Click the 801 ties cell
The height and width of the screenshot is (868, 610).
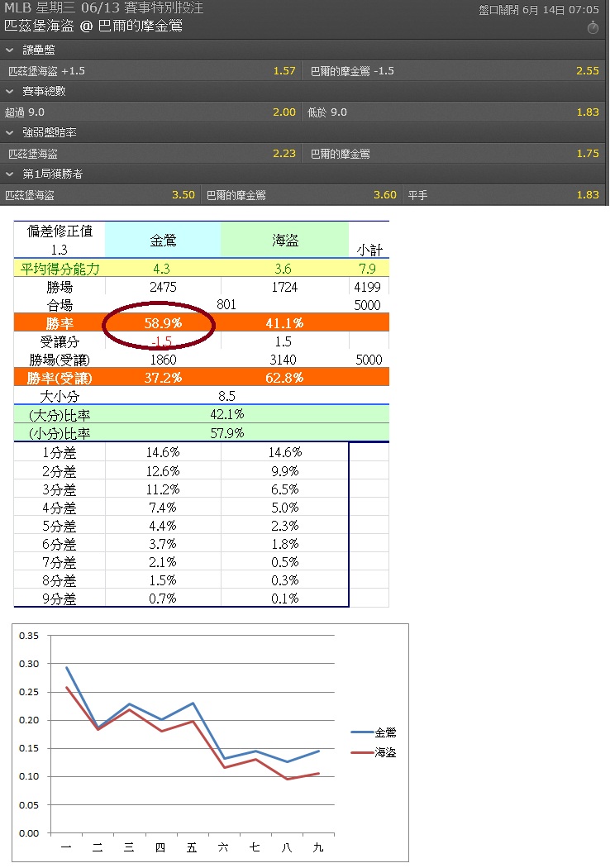coord(226,304)
